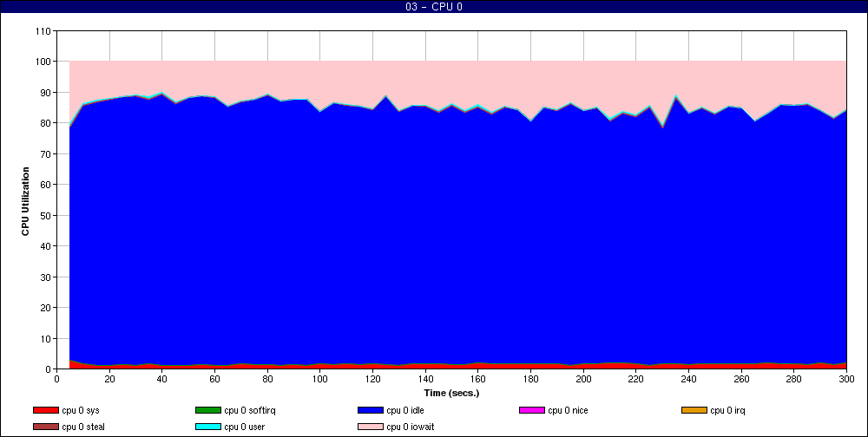The image size is (868, 437).
Task: Click the chart title '03 - CPU 0'
Action: click(x=433, y=7)
